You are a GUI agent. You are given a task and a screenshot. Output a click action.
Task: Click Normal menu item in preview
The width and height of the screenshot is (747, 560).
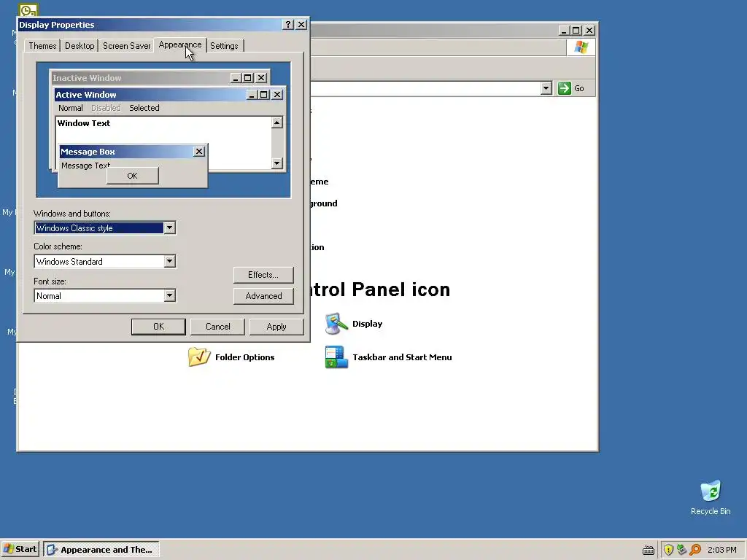(x=71, y=108)
